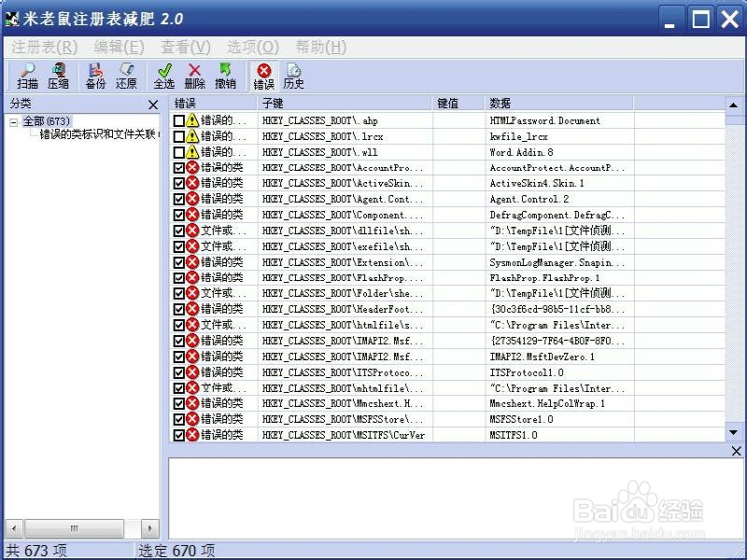
Task: Click category panel scroll left arrow
Action: [x=14, y=528]
